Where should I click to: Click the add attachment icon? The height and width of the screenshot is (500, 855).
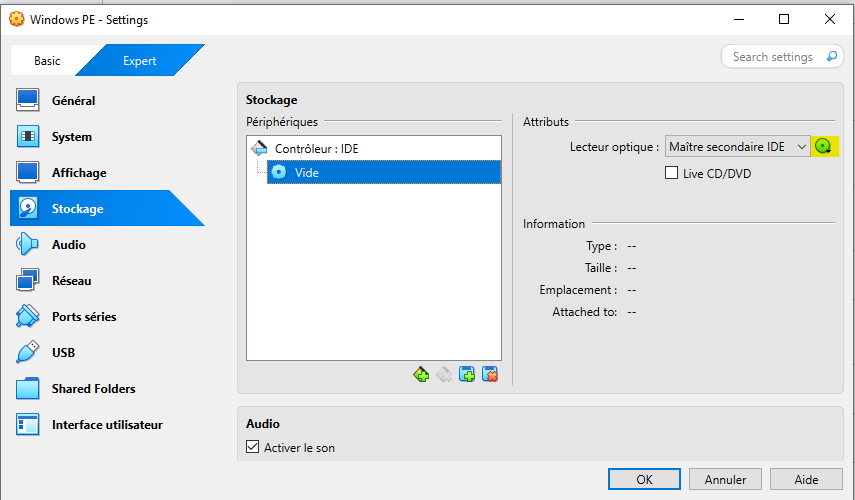[467, 374]
